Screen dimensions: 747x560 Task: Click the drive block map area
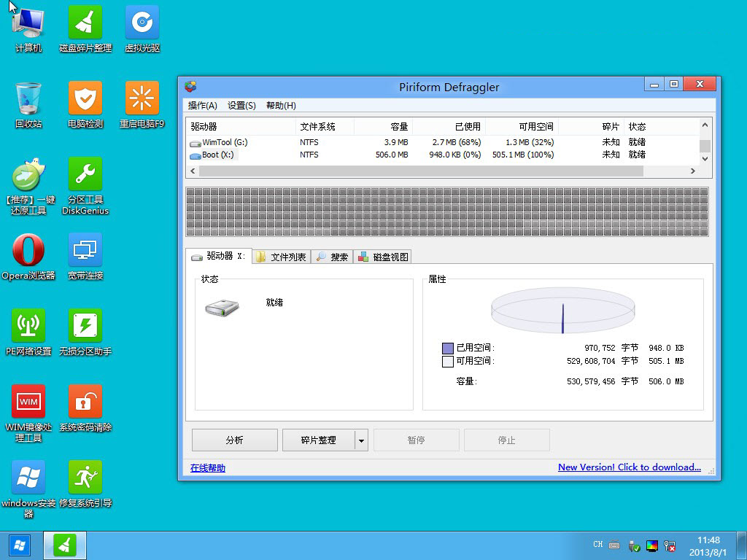coord(447,212)
